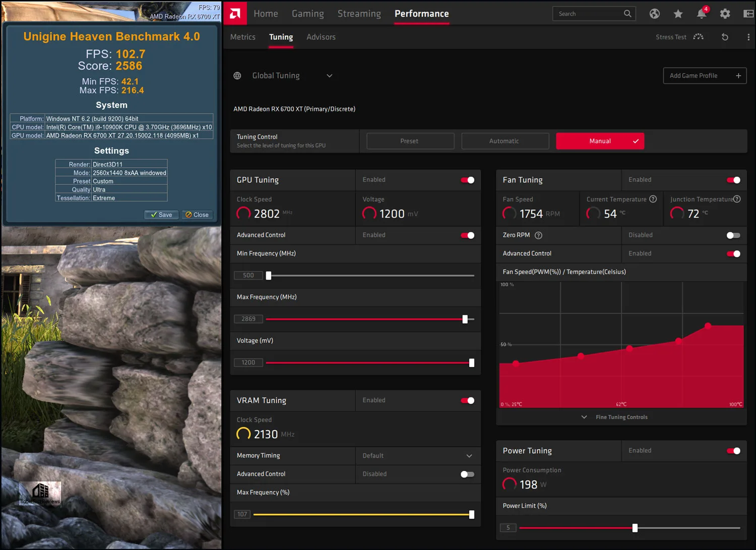The width and height of the screenshot is (756, 550).
Task: Open favorites star icon
Action: point(678,14)
